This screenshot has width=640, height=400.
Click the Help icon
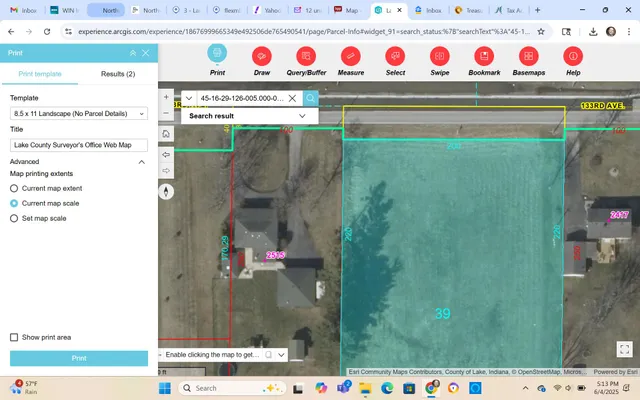point(573,56)
